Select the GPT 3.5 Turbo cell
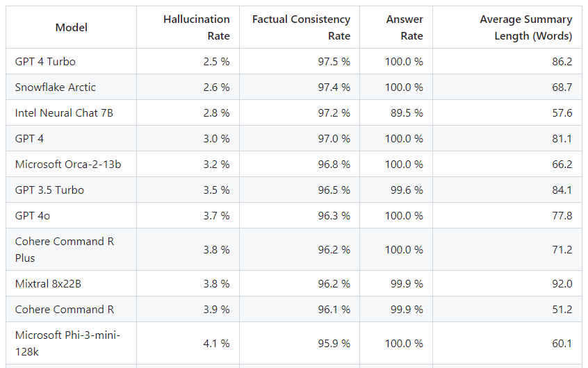The width and height of the screenshot is (588, 368). coord(49,190)
